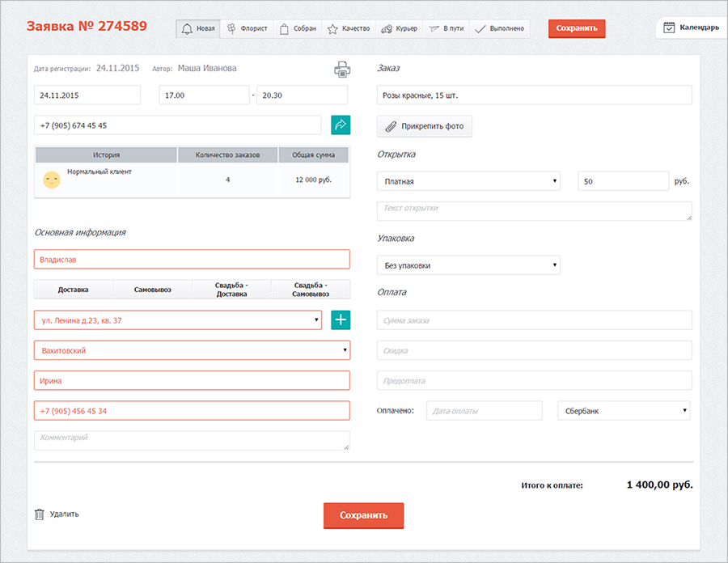Click the 1 400,00 руб. total amount

point(660,485)
